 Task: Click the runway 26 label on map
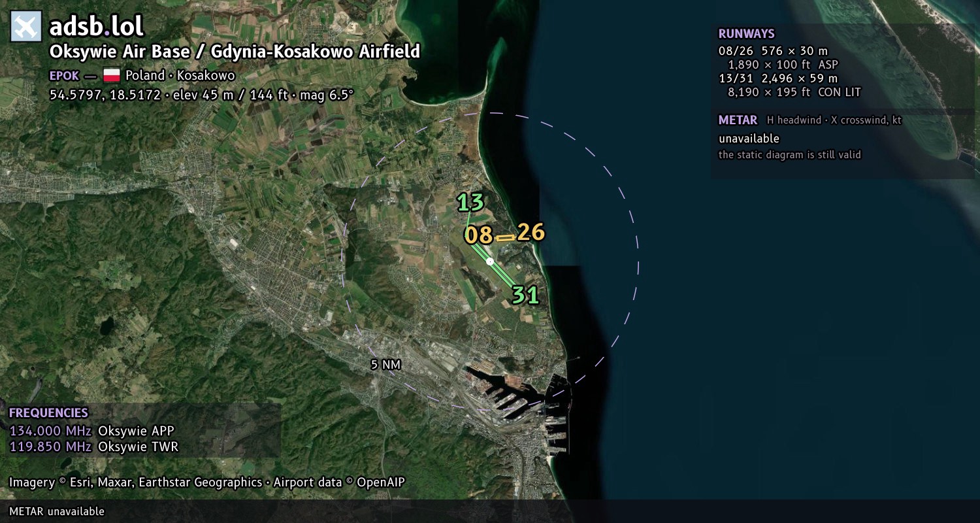[x=531, y=232]
